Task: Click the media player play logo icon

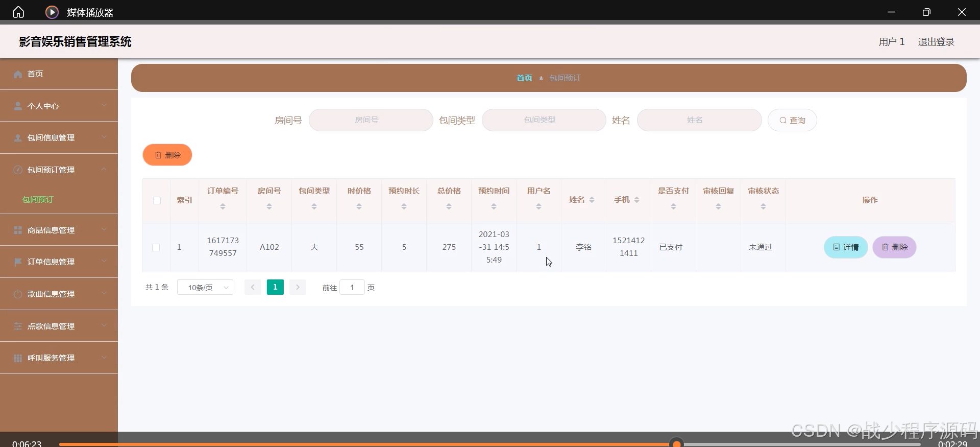Action: point(52,12)
